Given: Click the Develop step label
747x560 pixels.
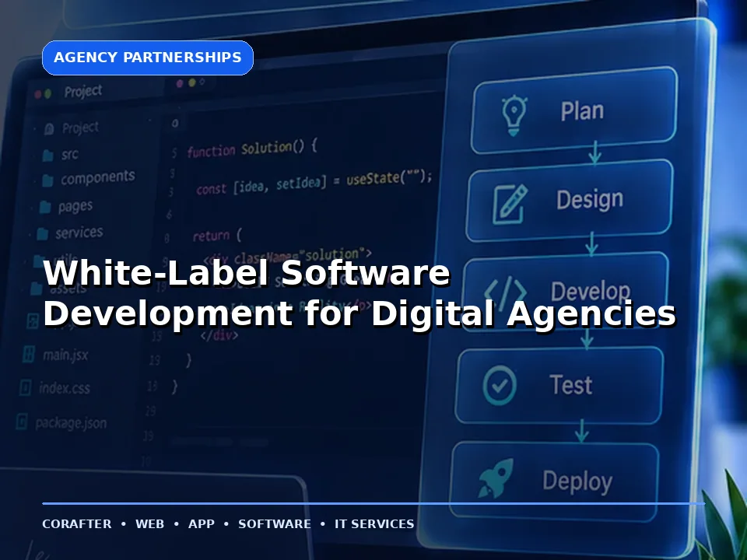Looking at the screenshot, I should click(x=591, y=290).
